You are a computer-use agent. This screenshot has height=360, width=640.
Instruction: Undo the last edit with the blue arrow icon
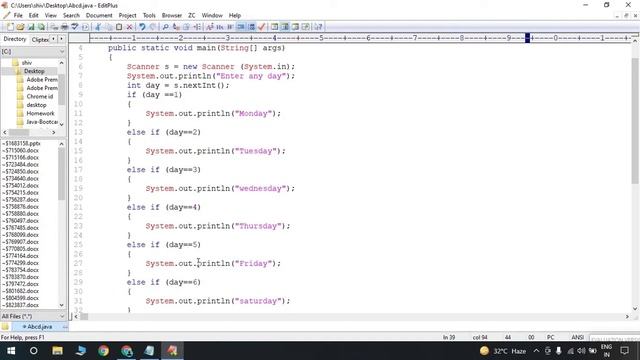click(142, 27)
